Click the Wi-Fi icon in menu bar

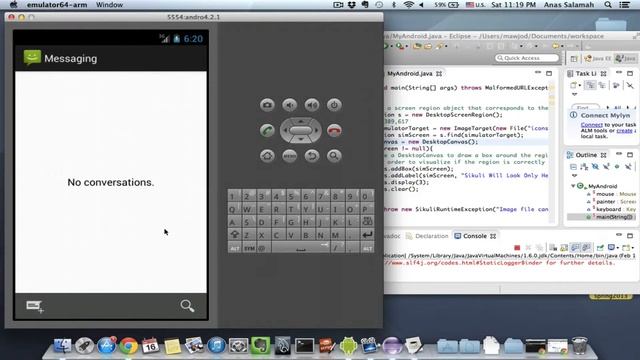click(x=408, y=5)
